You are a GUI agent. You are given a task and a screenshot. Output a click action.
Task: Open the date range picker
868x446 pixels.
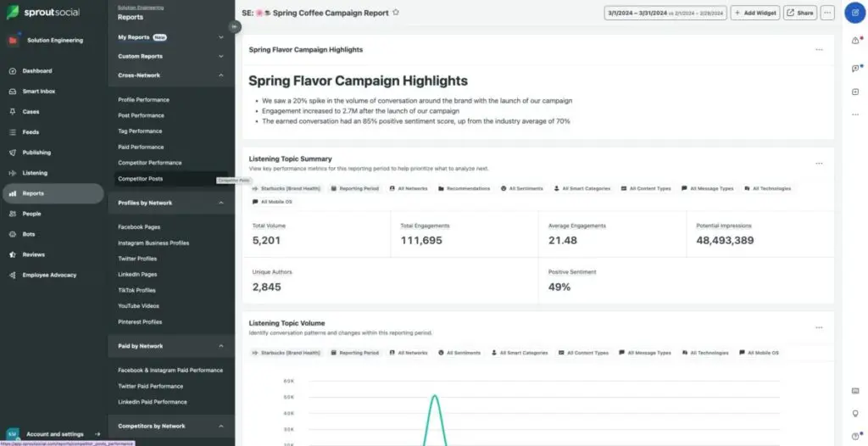click(x=665, y=13)
